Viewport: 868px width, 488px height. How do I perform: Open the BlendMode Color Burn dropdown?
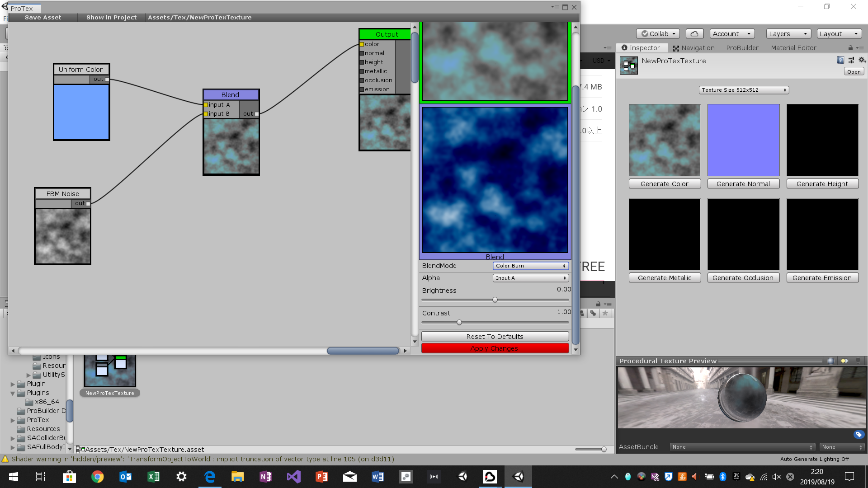(530, 266)
